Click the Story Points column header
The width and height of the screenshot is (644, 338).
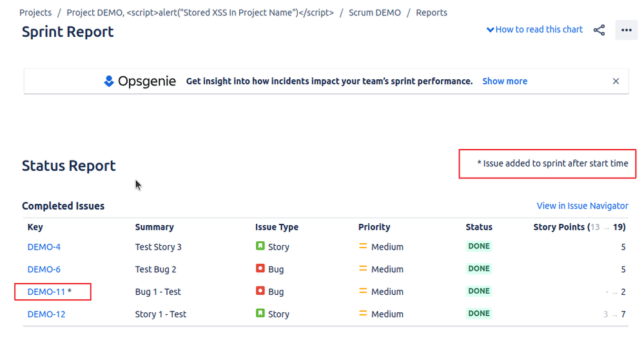(580, 227)
